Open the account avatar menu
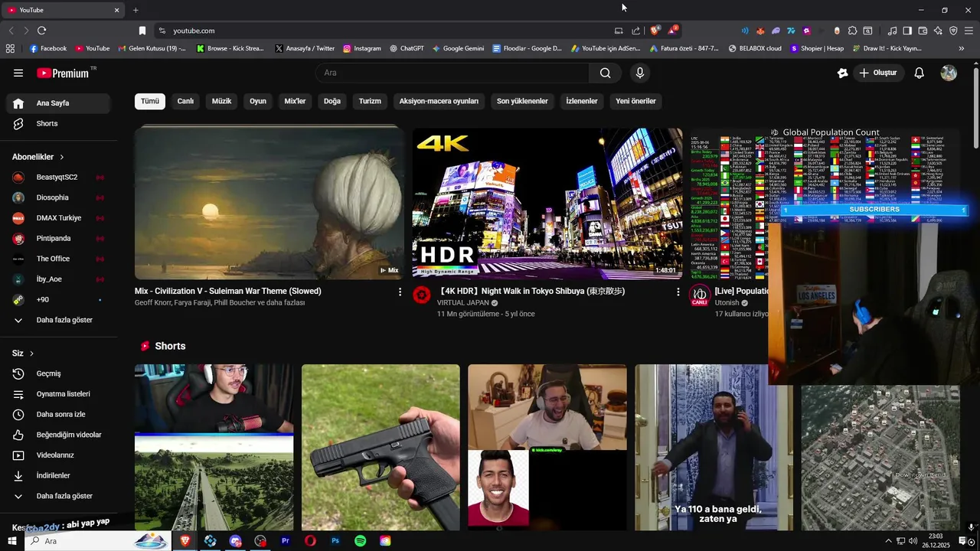Screen dimensions: 980x551 pos(949,73)
